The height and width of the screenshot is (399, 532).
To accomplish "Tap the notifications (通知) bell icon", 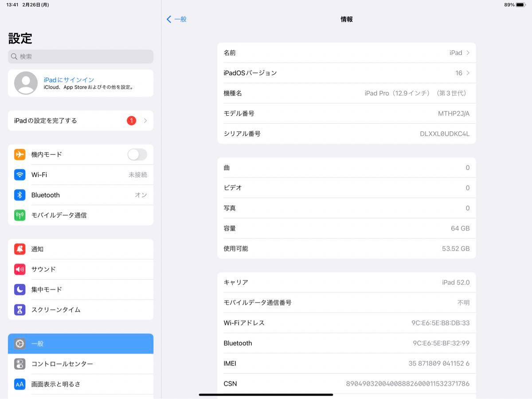I will 20,249.
